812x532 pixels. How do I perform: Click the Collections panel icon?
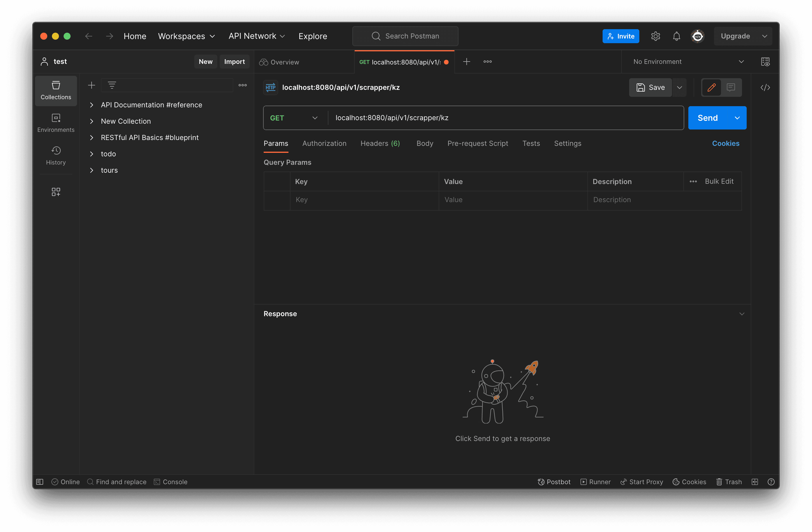56,91
